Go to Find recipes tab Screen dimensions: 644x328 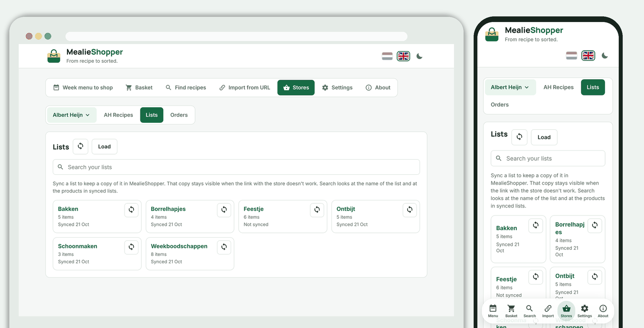coord(186,88)
